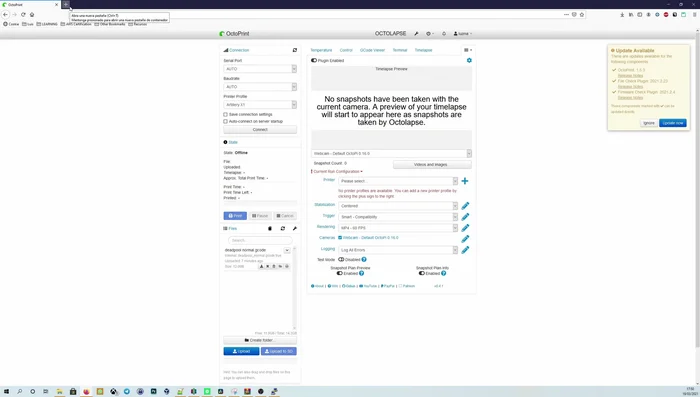Switch to the Timelapse tab

click(423, 50)
